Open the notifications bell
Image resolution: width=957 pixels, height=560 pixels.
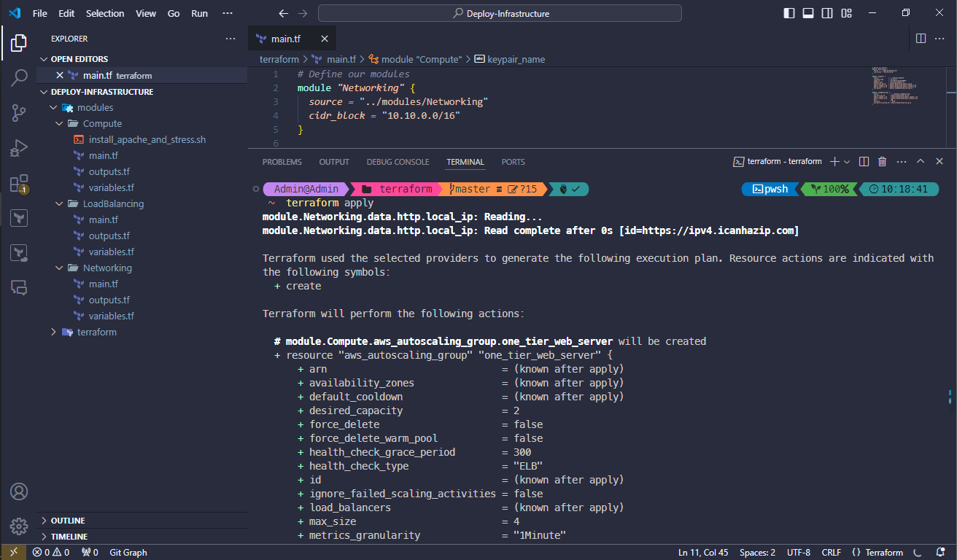(942, 553)
